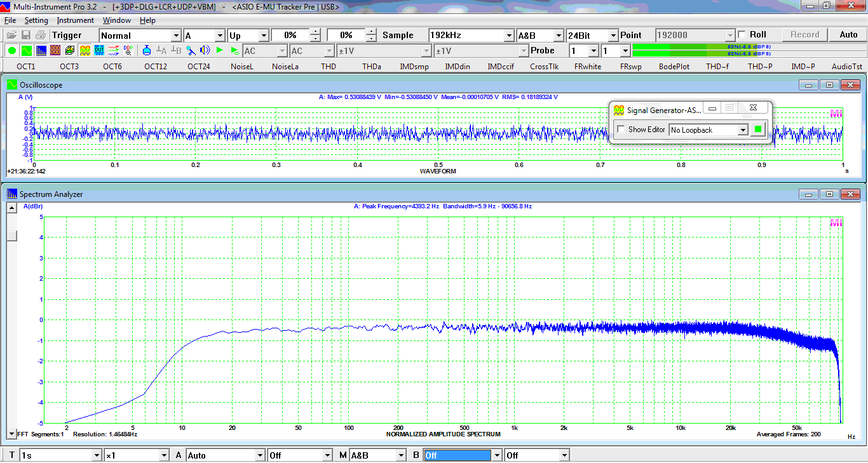868x463 pixels.
Task: Click the Print icon in toolbar
Action: coord(41,35)
